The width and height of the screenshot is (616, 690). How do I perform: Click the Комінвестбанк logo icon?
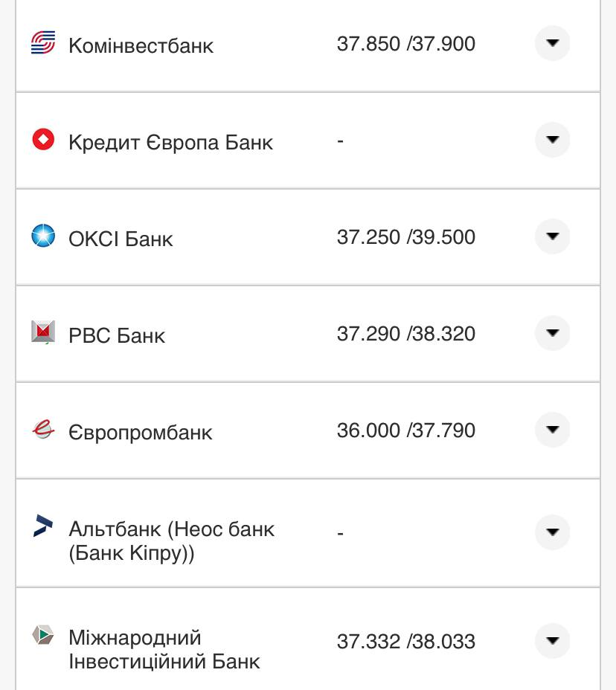43,43
